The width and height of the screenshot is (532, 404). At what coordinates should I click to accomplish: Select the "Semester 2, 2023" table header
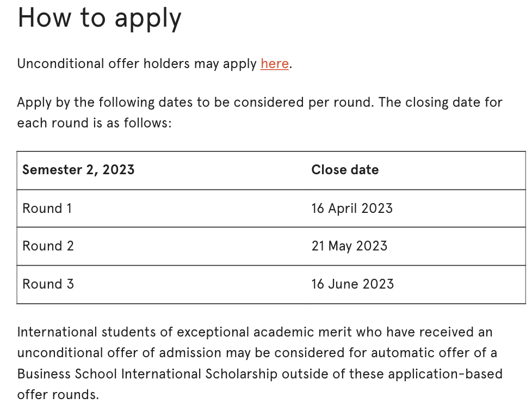[x=78, y=170]
